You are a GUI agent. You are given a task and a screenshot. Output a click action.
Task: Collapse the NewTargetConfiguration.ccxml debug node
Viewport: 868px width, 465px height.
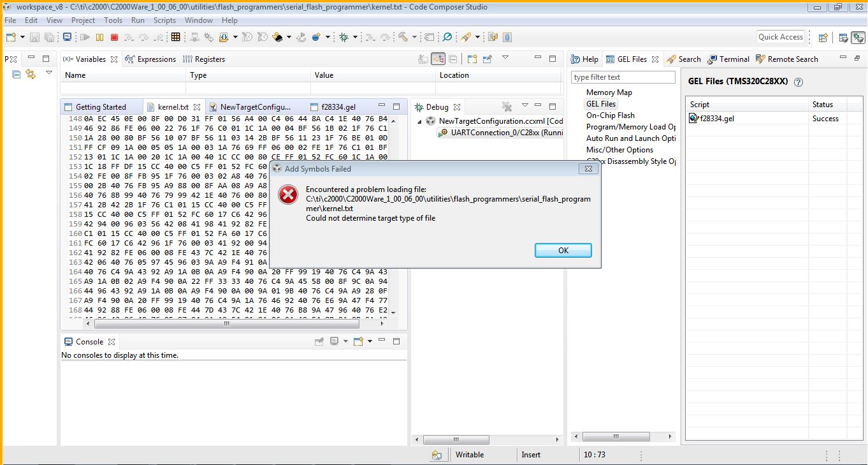click(x=418, y=121)
